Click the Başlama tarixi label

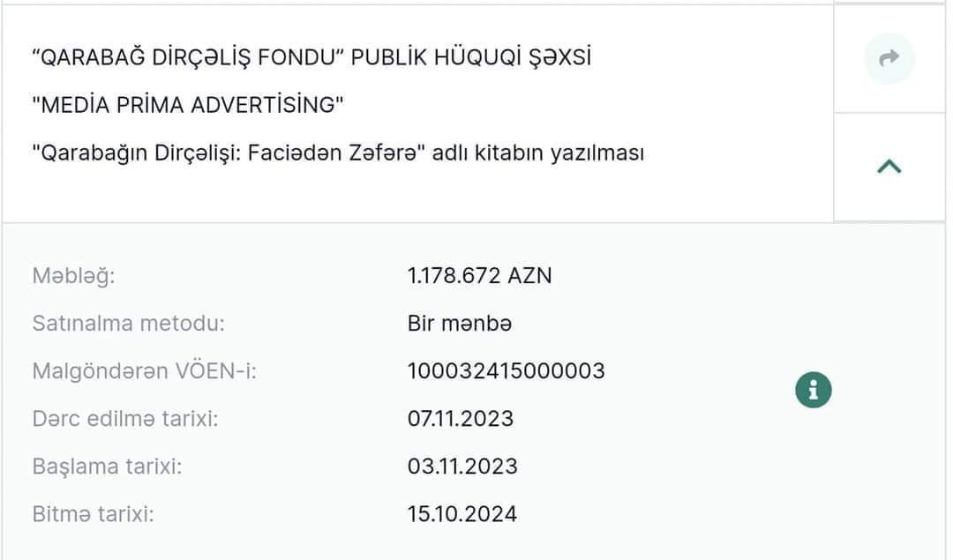tap(107, 466)
